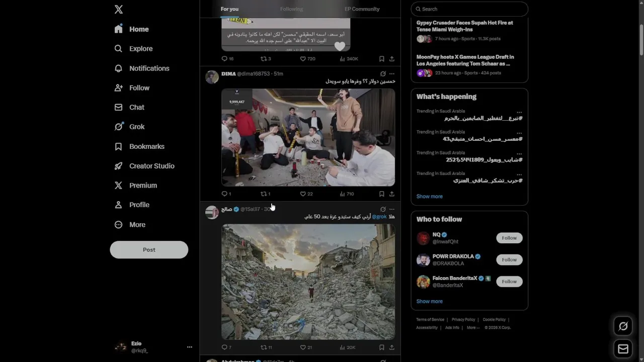Share the rubble photo post

[x=391, y=347]
